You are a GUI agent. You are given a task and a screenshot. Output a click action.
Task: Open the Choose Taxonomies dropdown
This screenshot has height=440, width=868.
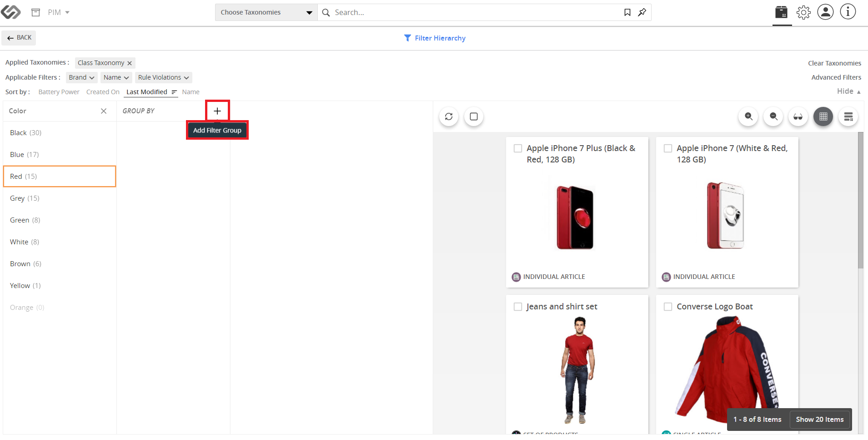coord(266,12)
